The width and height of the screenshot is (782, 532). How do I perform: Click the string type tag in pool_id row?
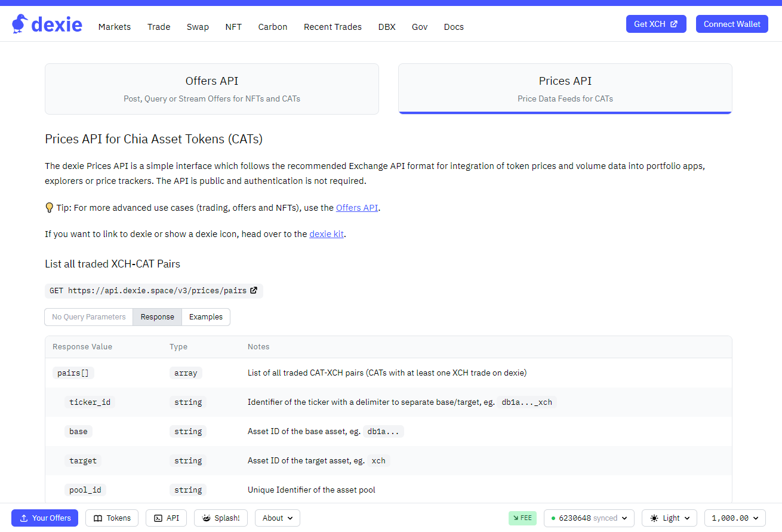188,490
